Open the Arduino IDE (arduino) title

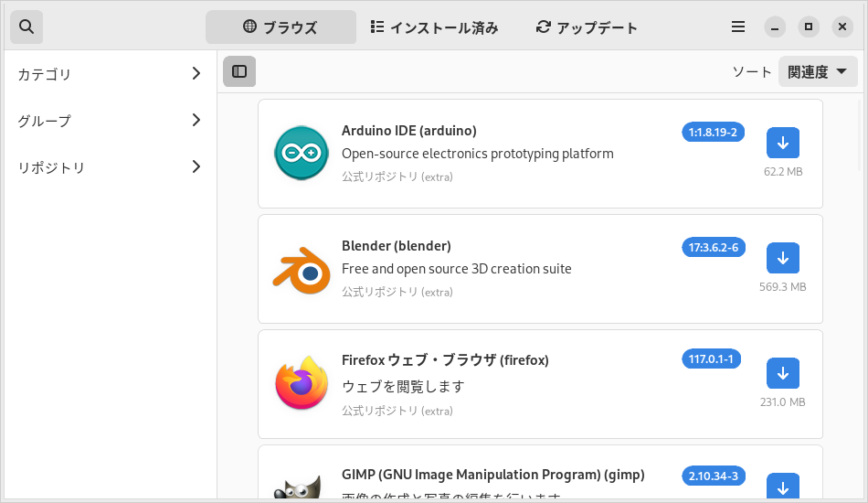[x=409, y=131]
